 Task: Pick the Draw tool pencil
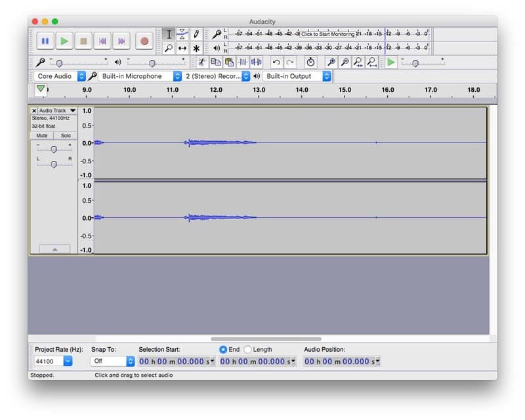pos(196,34)
